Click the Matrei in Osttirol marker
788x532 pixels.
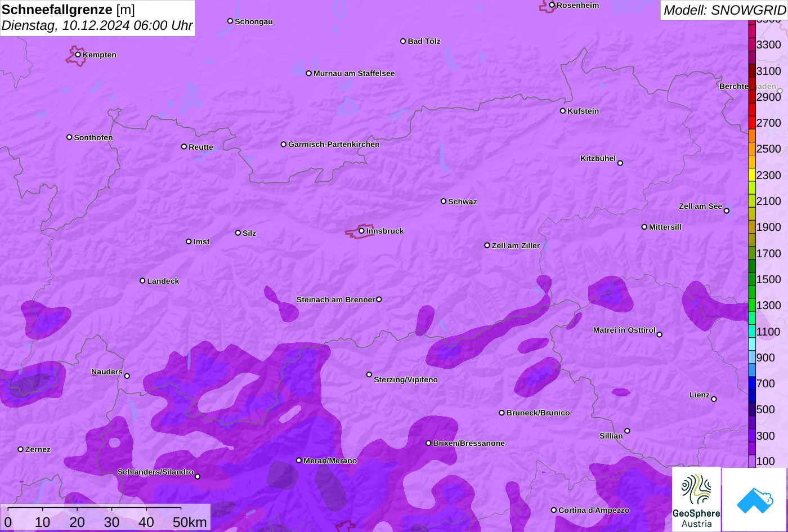660,334
